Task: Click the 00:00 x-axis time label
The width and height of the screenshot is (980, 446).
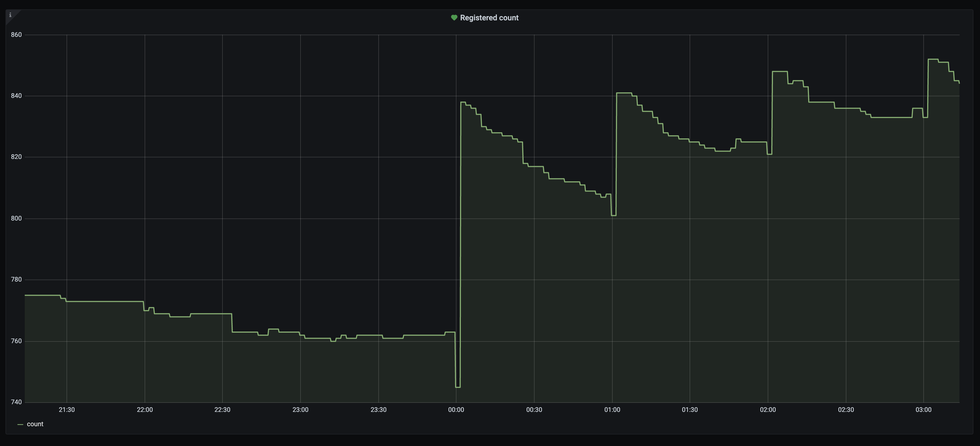Action: pyautogui.click(x=456, y=409)
